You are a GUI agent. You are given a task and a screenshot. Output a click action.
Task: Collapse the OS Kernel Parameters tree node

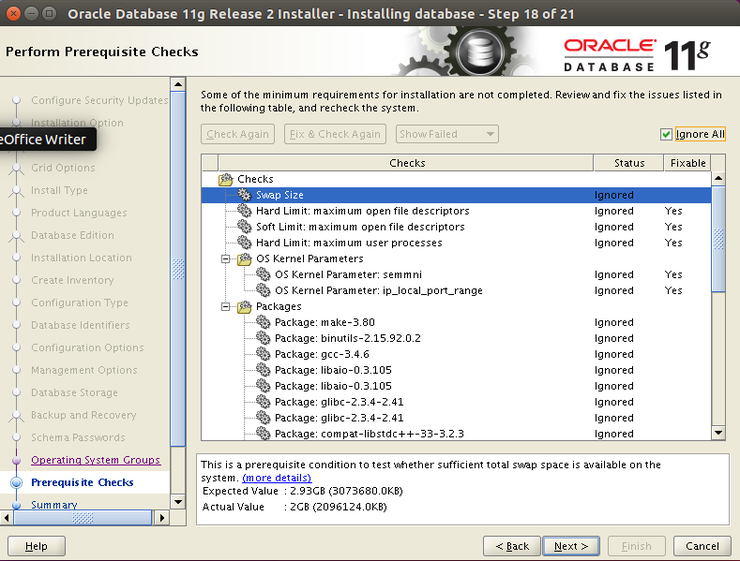[x=226, y=259]
